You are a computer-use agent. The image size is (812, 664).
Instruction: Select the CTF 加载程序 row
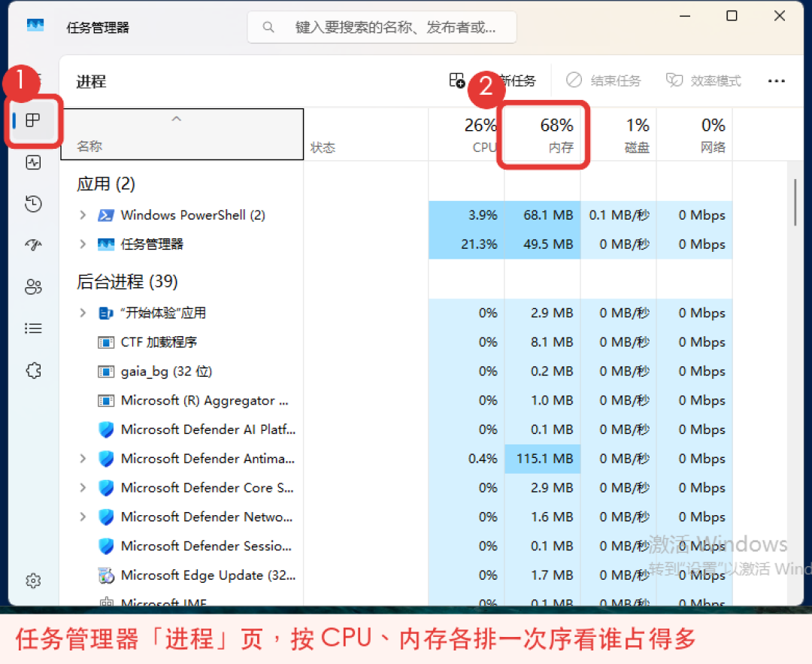click(x=397, y=342)
